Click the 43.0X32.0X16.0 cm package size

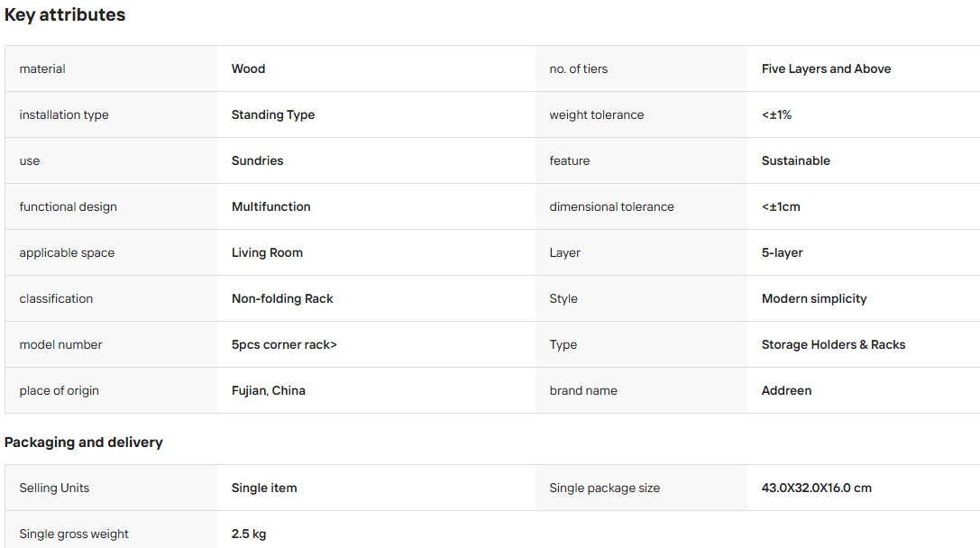coord(816,488)
